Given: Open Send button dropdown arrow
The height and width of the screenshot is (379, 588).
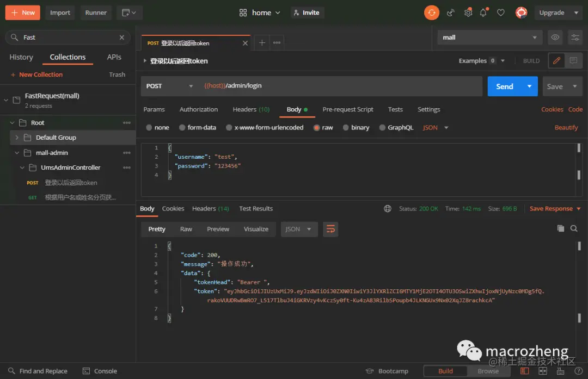Looking at the screenshot, I should pos(530,86).
